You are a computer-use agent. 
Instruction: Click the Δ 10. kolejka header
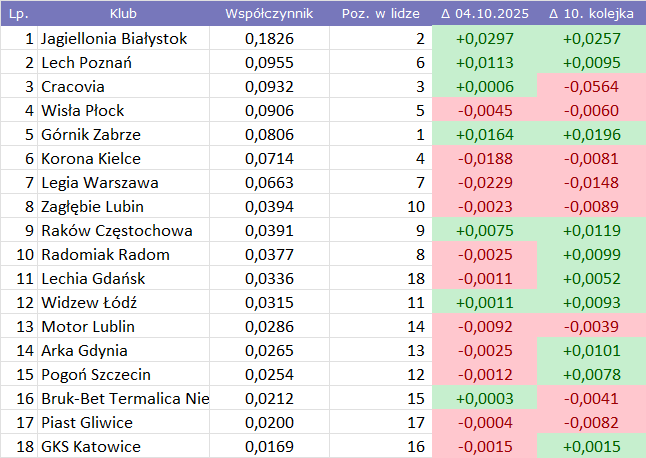pyautogui.click(x=592, y=15)
